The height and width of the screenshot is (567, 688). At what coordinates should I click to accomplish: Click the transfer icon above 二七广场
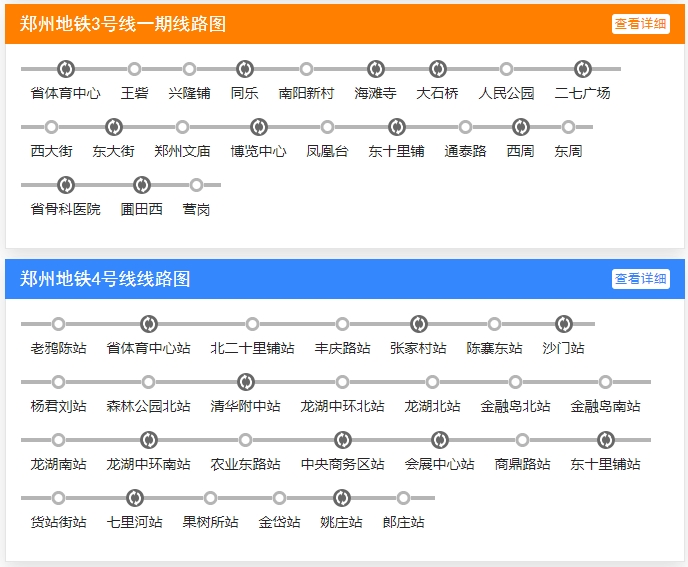point(583,69)
